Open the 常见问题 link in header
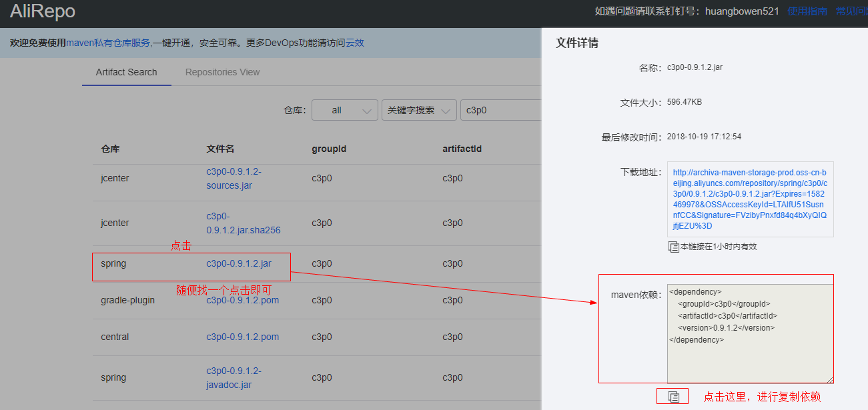The height and width of the screenshot is (410, 868). [851, 11]
